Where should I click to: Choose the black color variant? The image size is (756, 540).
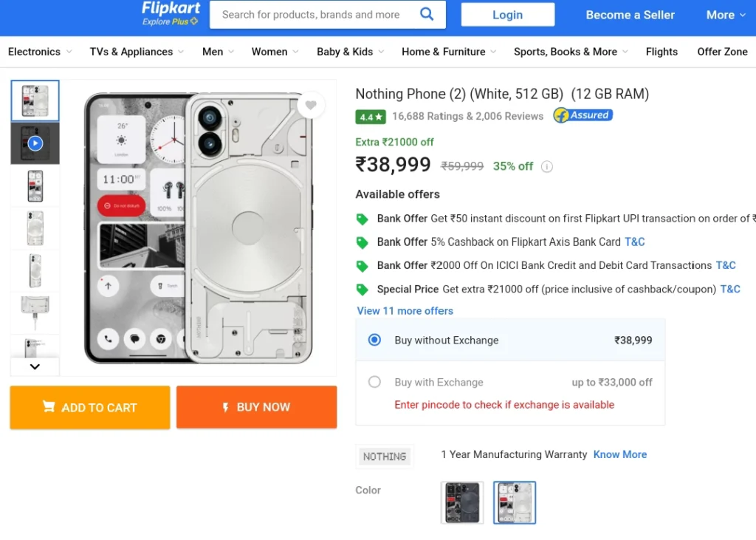[x=462, y=502]
